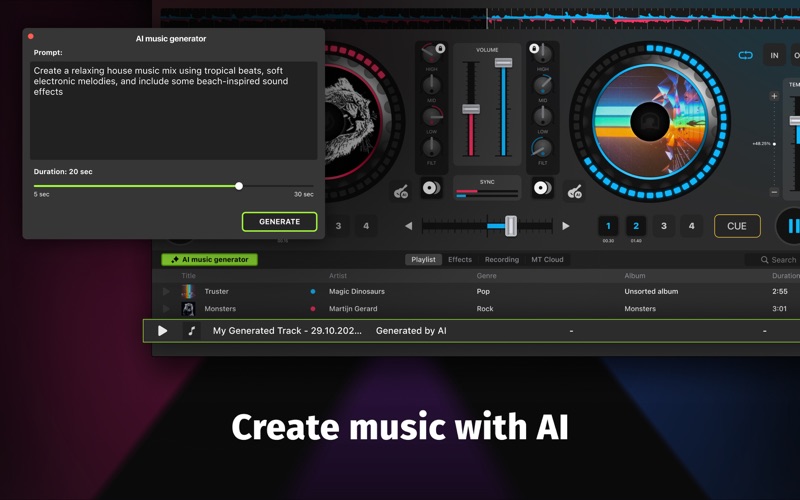The width and height of the screenshot is (800, 500).
Task: Decrease tempo with the minus button
Action: click(774, 192)
